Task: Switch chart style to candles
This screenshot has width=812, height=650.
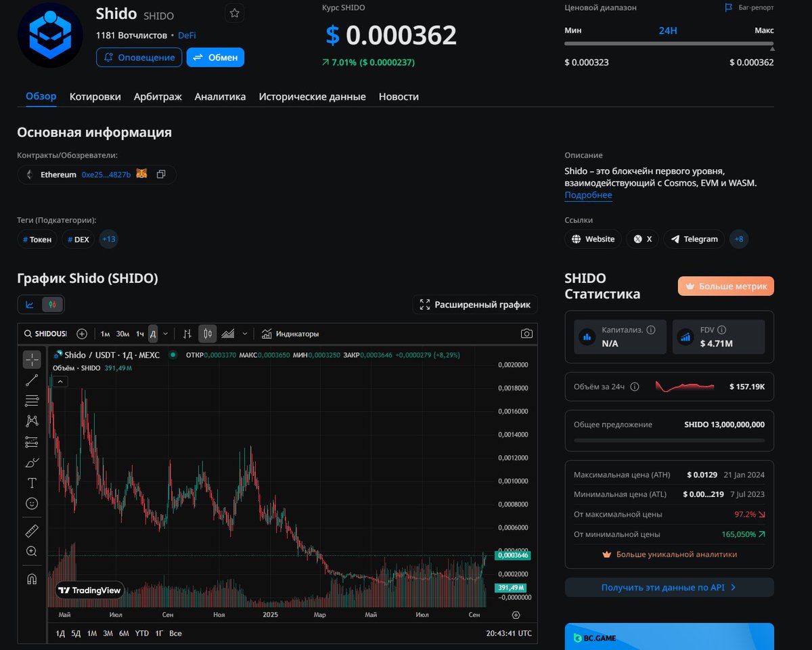Action: (207, 334)
